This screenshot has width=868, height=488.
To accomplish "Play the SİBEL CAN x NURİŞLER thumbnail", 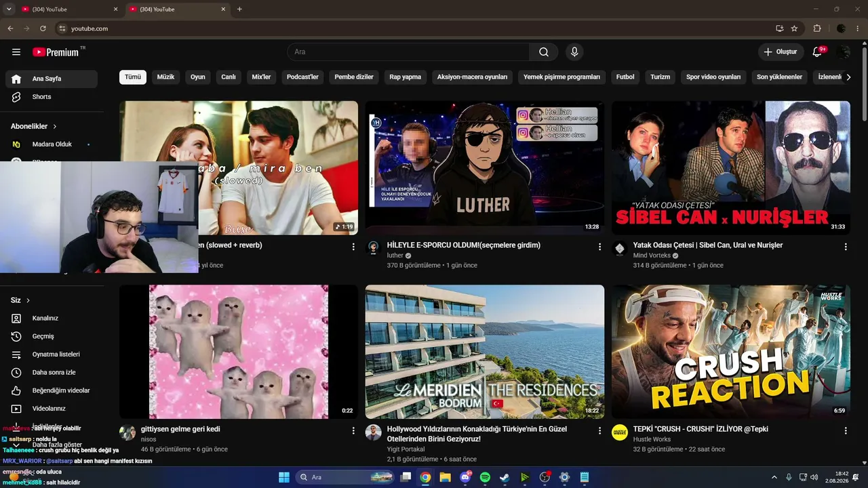I will tap(731, 168).
